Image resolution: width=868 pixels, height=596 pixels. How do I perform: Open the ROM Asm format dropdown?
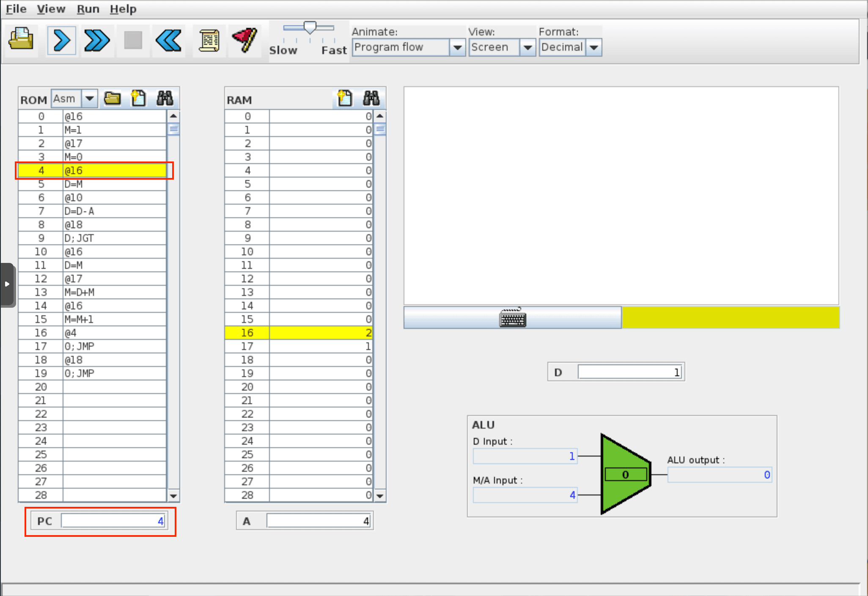coord(89,98)
